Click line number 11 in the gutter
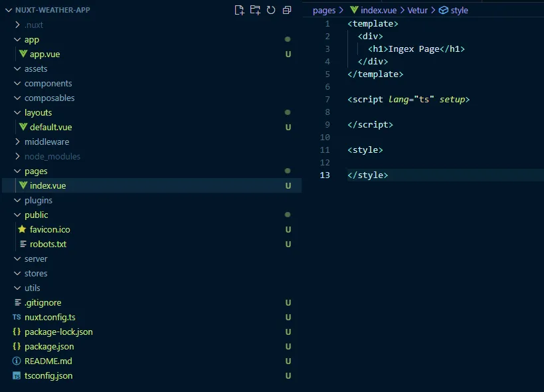544x392 pixels. pyautogui.click(x=325, y=150)
